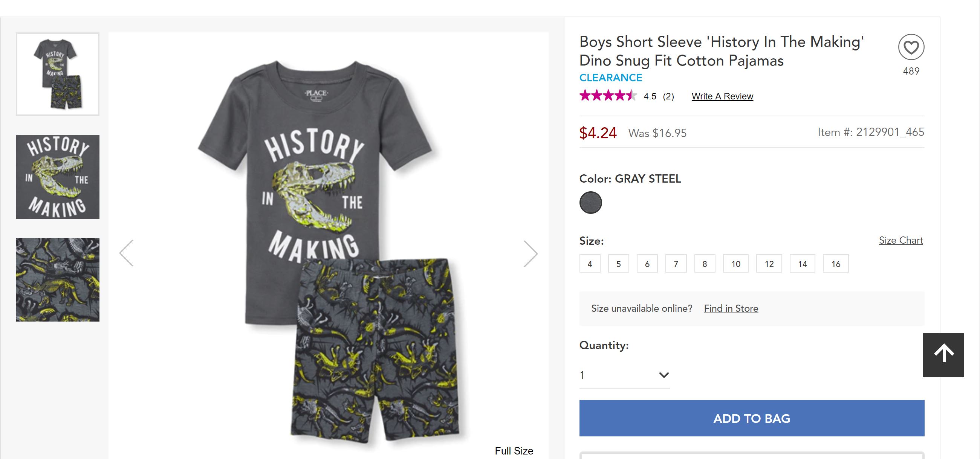Open the Write A Review link
This screenshot has height=459, width=980.
coord(722,96)
